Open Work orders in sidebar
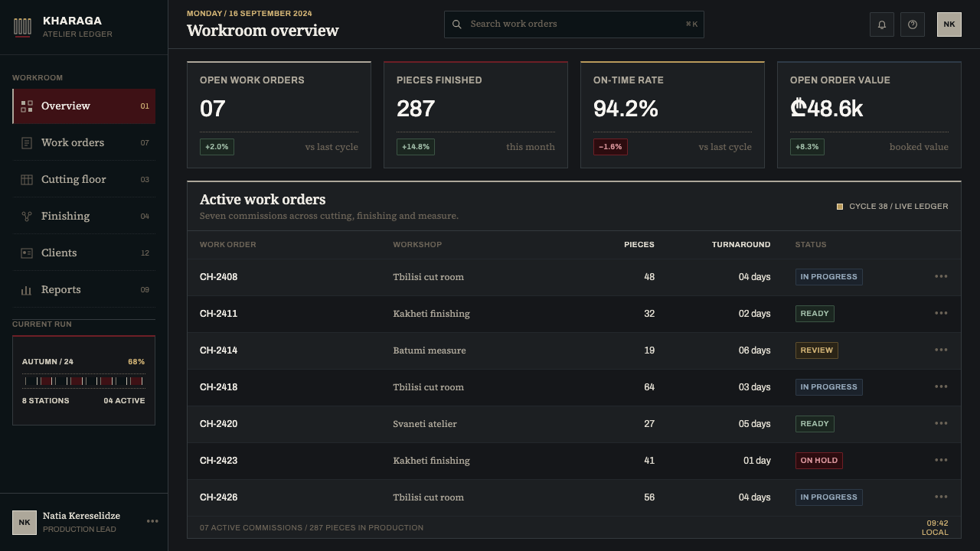Viewport: 980px width, 551px height. [84, 142]
